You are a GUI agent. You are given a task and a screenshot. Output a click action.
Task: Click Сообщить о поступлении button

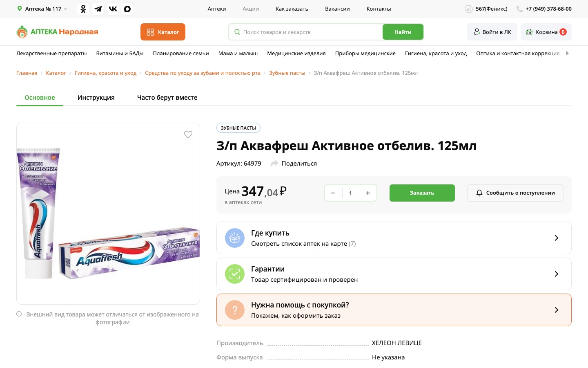515,193
